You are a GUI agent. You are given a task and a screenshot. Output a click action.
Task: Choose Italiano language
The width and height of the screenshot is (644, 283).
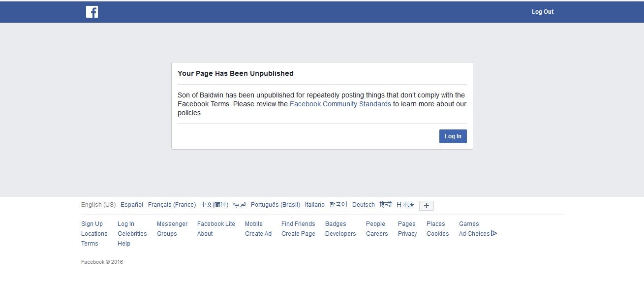(315, 205)
